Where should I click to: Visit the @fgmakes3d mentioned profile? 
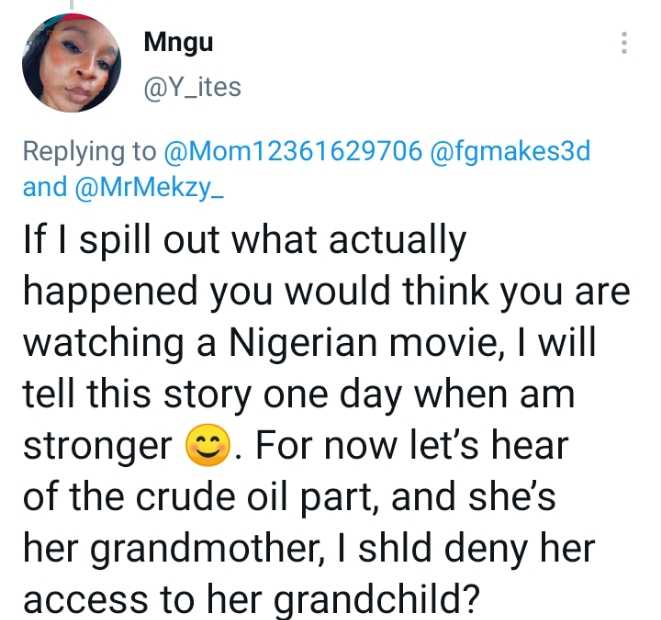click(x=510, y=152)
